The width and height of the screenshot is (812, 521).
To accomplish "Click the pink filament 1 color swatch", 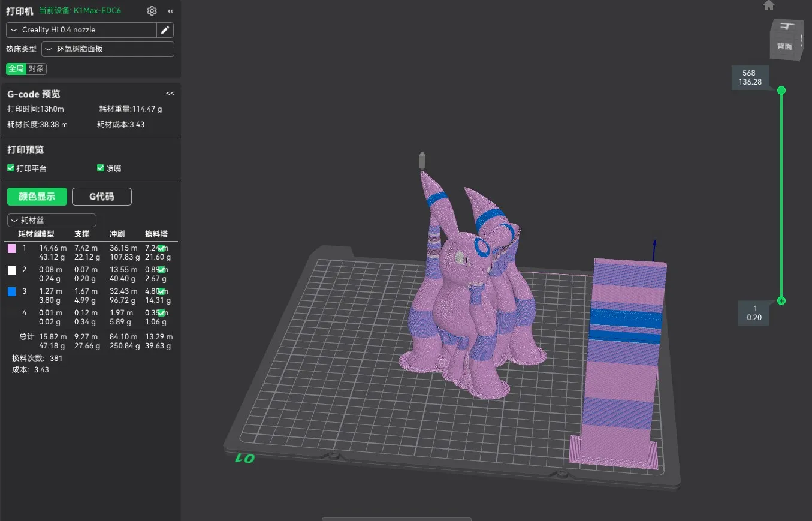I will [x=11, y=248].
